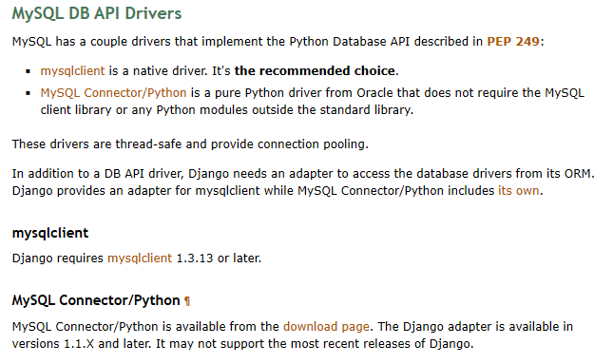Click the pilcrow permalink icon beside MySQL Connector/Python heading
The width and height of the screenshot is (613, 364).
187,301
